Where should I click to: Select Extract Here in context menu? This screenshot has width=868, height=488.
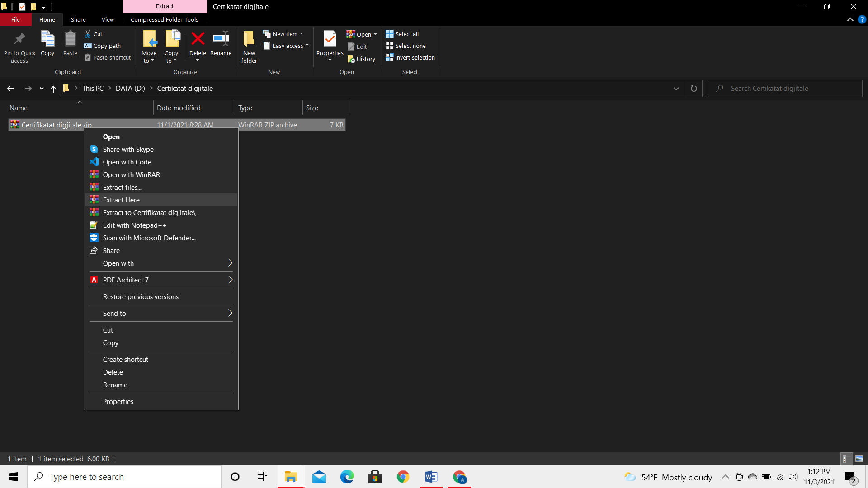tap(161, 200)
